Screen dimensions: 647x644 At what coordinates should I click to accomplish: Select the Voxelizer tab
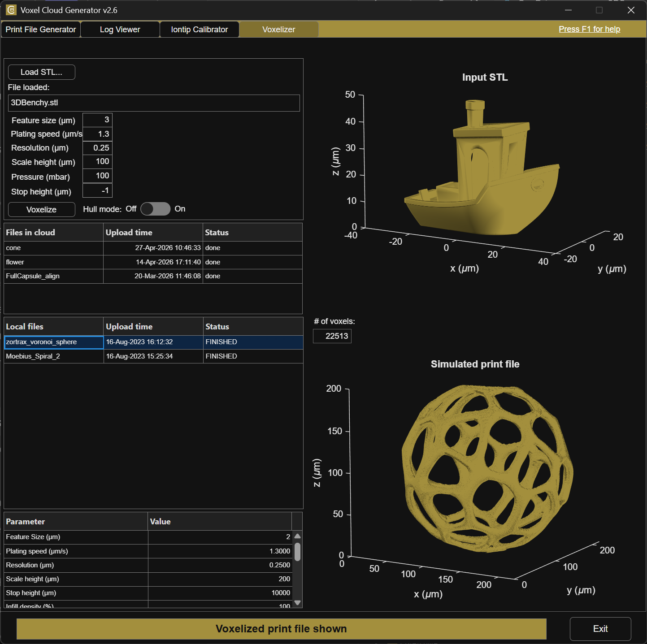pyautogui.click(x=279, y=30)
